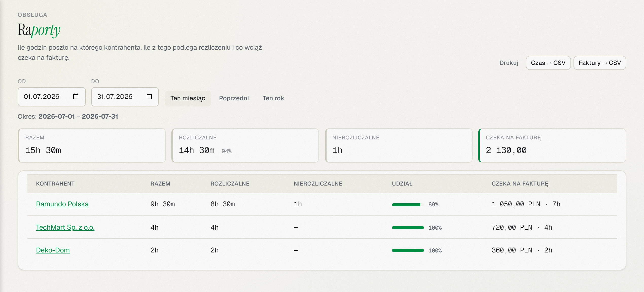Click the Okres 2026-07-01 – 2026-07-31 text
This screenshot has height=292, width=644.
pyautogui.click(x=68, y=116)
